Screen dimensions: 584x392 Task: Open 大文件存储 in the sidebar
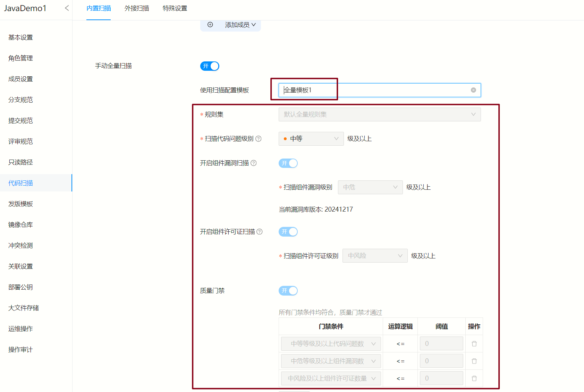pos(24,308)
